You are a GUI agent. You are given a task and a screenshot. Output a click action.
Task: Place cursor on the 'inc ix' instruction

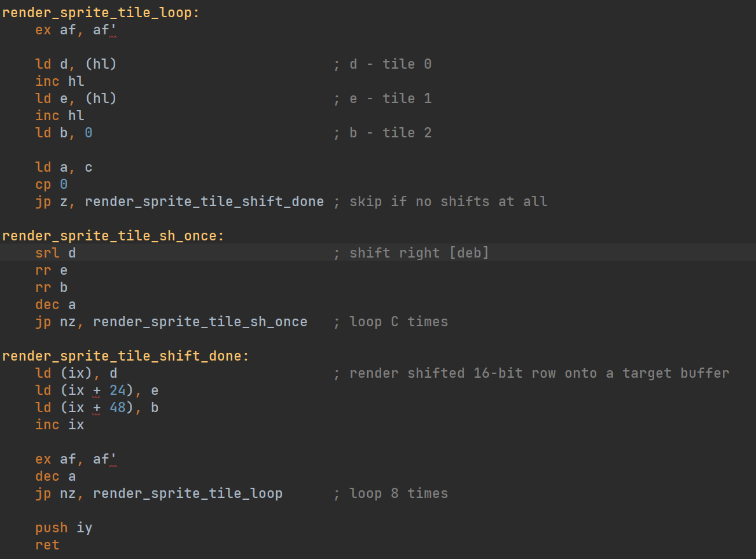[60, 425]
